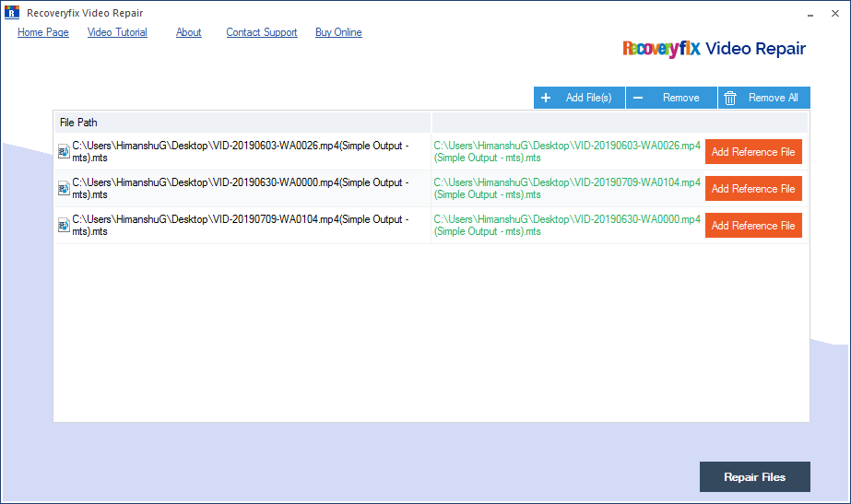Select the black VID-20190603-WA0026.mp4 file path
The width and height of the screenshot is (851, 504).
coord(241,152)
